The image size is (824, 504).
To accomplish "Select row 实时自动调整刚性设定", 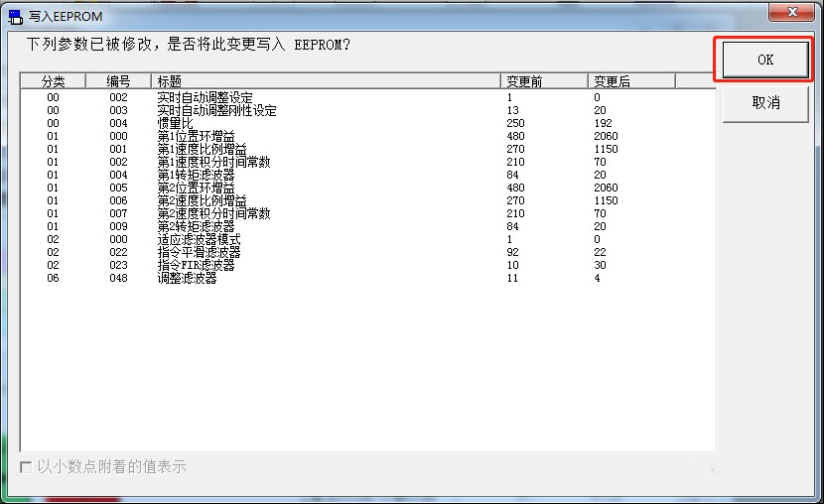I will [368, 110].
